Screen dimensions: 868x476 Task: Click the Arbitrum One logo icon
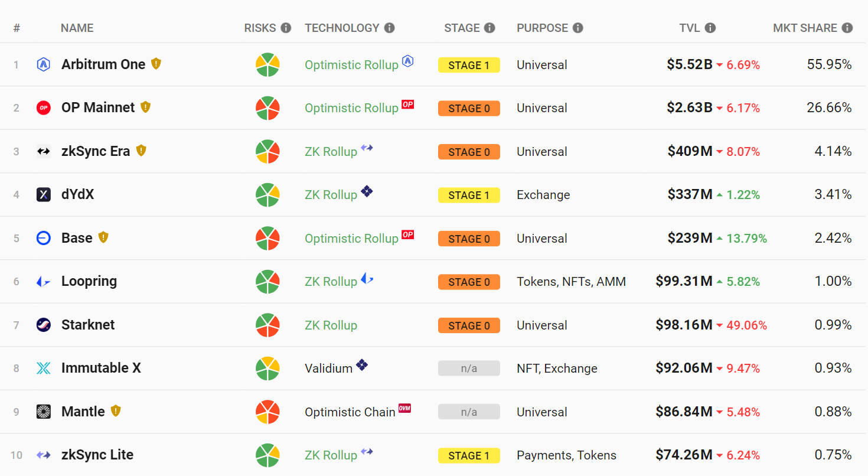(43, 64)
